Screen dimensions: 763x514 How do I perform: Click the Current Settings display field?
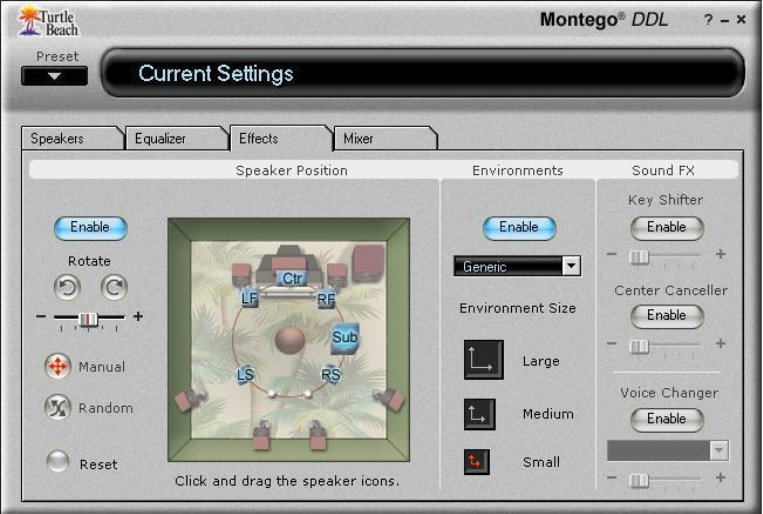coord(422,73)
